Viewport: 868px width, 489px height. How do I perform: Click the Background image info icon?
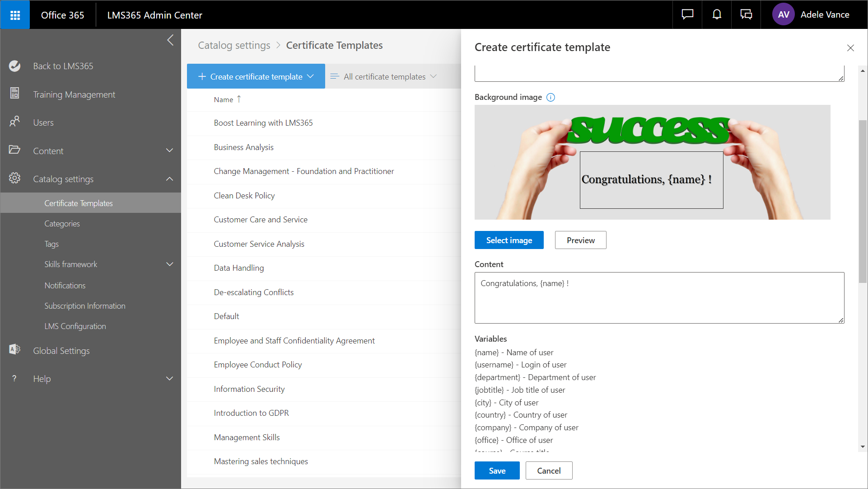pos(551,97)
